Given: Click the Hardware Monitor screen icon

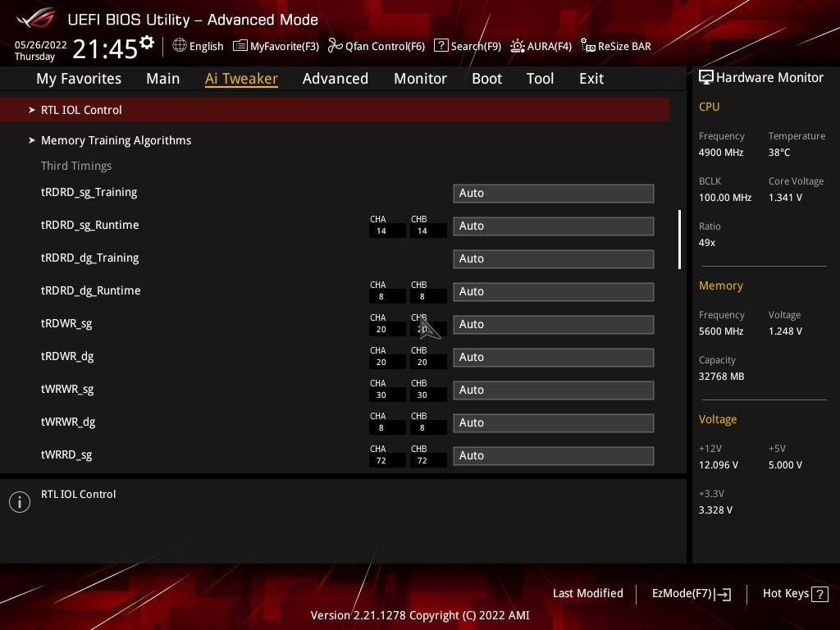Looking at the screenshot, I should [x=705, y=77].
